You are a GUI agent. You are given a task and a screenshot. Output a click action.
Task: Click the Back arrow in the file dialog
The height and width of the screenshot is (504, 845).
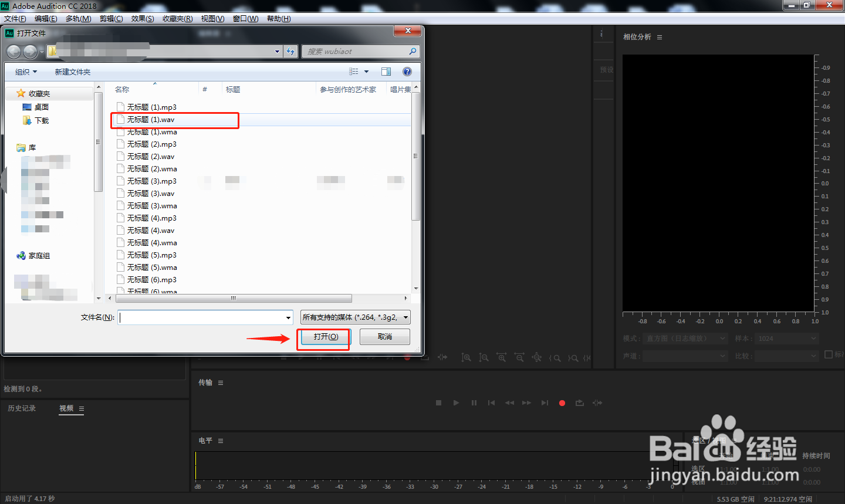pos(13,52)
